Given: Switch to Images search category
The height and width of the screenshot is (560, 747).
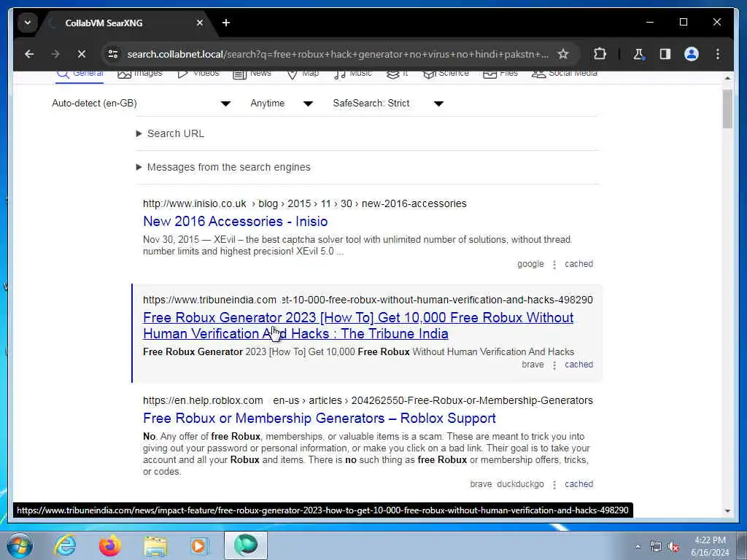Looking at the screenshot, I should pos(140,74).
